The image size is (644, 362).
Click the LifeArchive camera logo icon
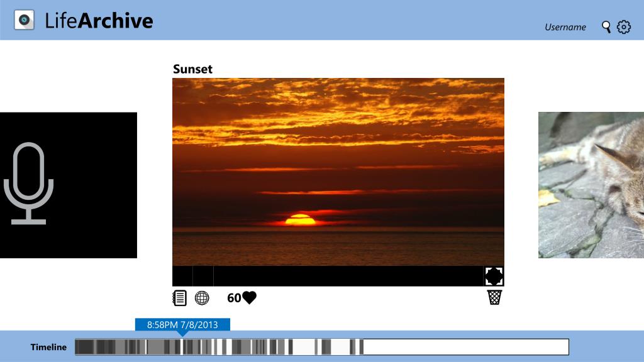click(x=25, y=19)
